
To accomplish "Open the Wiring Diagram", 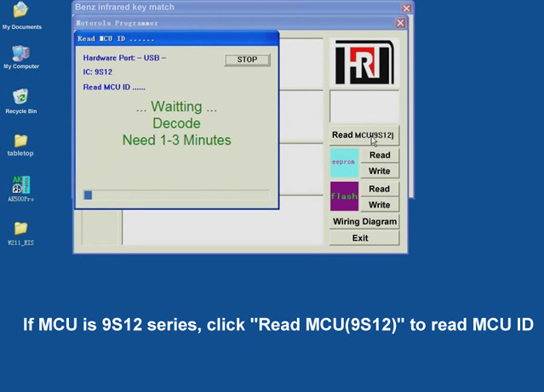I will click(364, 222).
